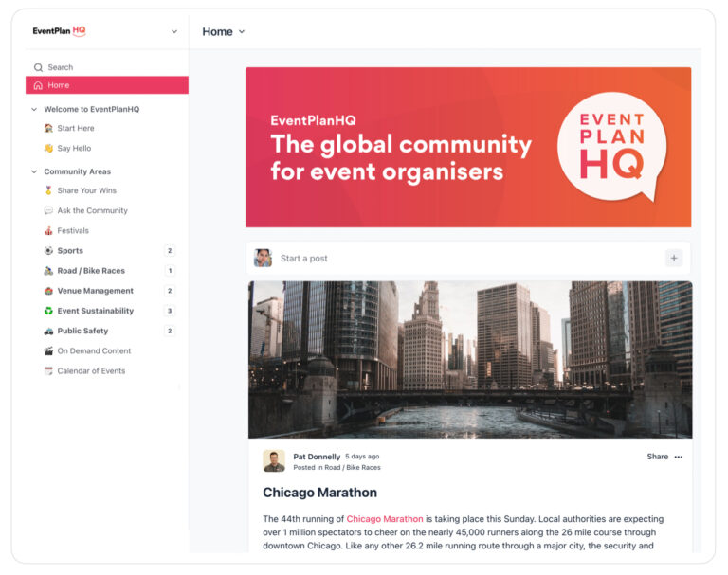Screen dimensions: 728x575
Task: Collapse the Welcome to EventPlanHQ section
Action: pyautogui.click(x=34, y=110)
